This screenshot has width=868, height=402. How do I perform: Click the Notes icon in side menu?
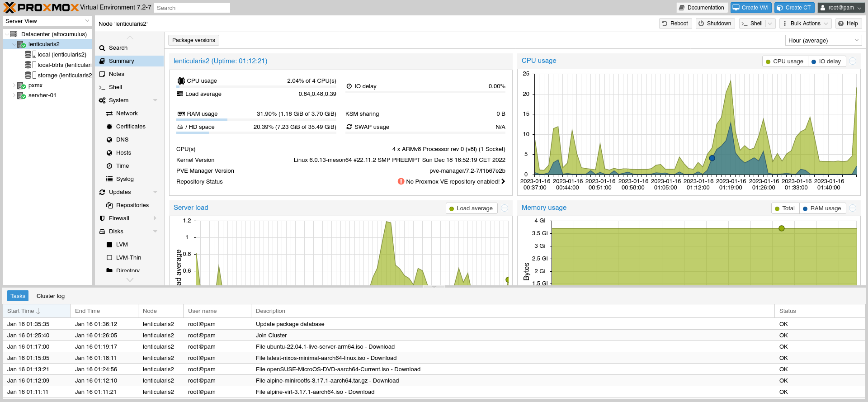[x=102, y=74]
